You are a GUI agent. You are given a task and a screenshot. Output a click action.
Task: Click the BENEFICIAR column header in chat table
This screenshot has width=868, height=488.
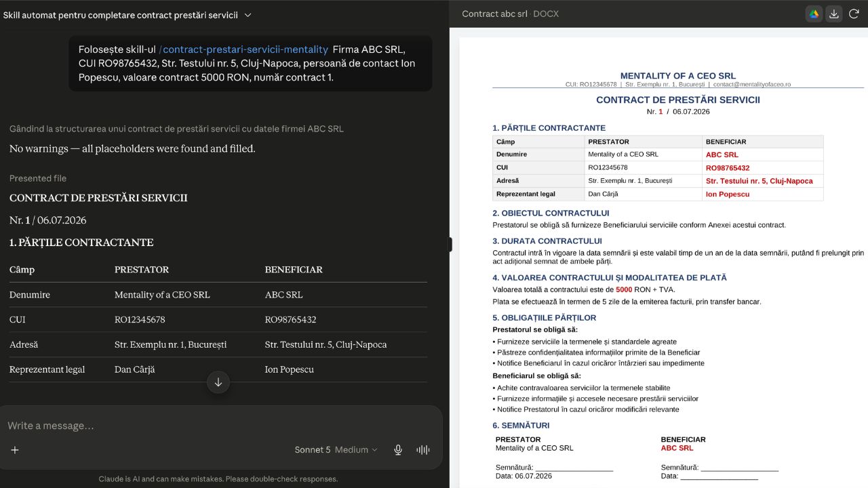[x=294, y=270]
